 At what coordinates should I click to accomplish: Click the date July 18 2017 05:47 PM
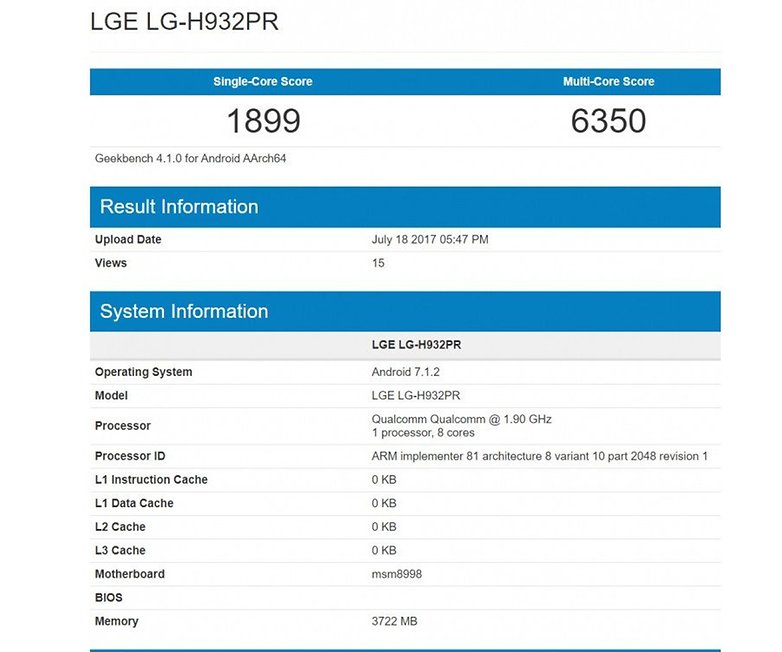click(x=430, y=239)
